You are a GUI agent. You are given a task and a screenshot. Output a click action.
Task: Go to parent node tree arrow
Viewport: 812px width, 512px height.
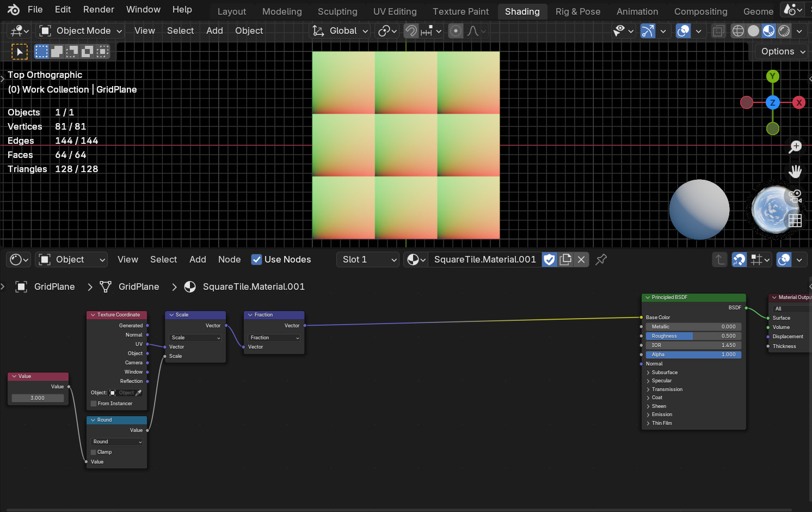coord(719,260)
